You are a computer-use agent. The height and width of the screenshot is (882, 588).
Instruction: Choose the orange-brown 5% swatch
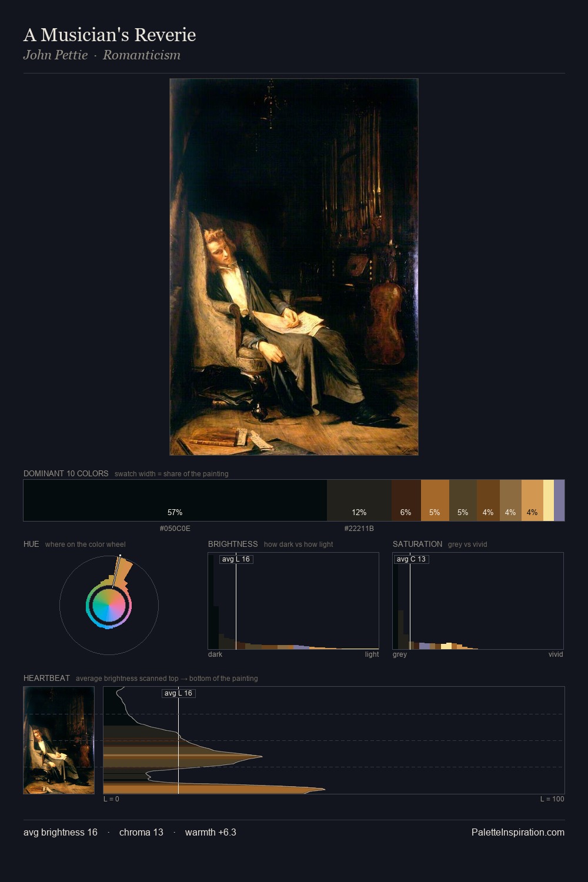[x=435, y=500]
